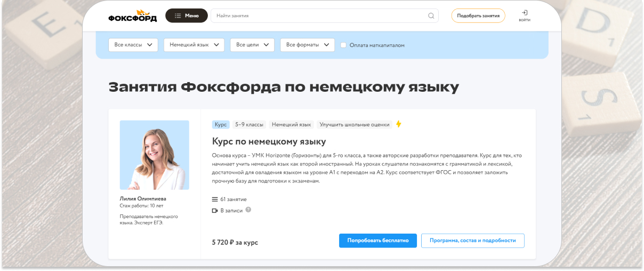Click the question mark help icon
644x271 pixels.
coord(248,210)
